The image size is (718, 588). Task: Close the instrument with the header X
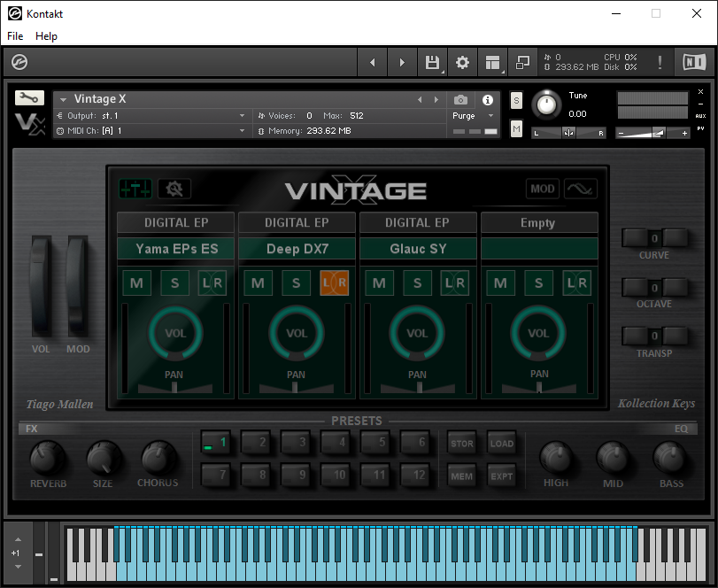(700, 91)
